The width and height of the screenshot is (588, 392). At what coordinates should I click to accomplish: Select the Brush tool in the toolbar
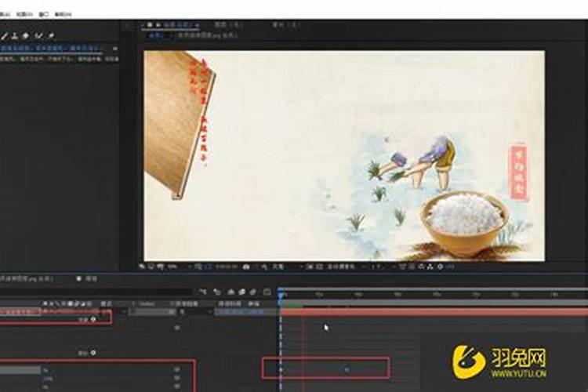coord(5,36)
